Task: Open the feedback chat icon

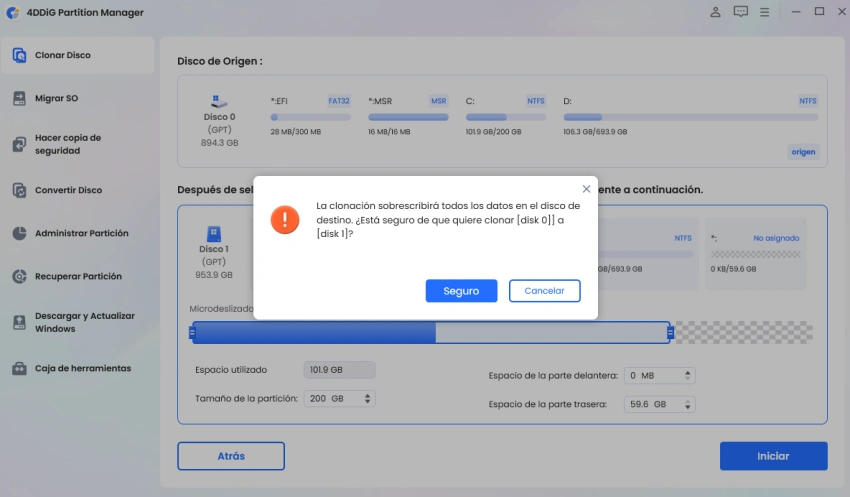Action: coord(740,12)
